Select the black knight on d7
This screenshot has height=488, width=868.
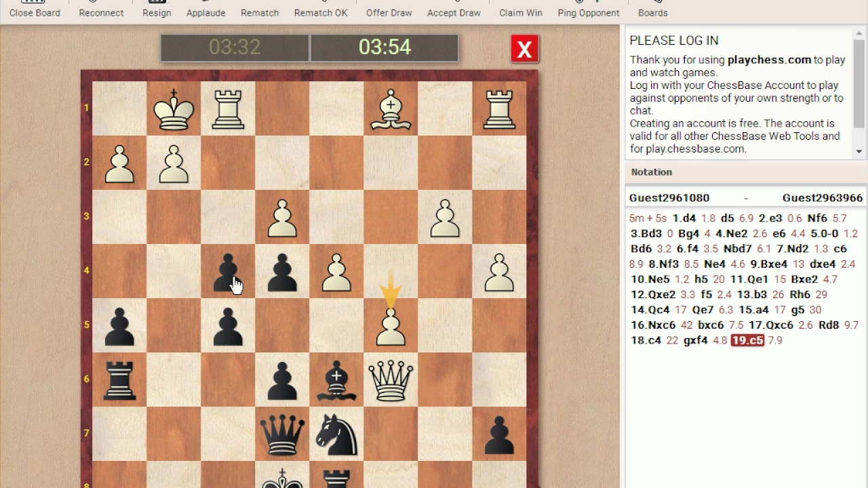pos(336,434)
